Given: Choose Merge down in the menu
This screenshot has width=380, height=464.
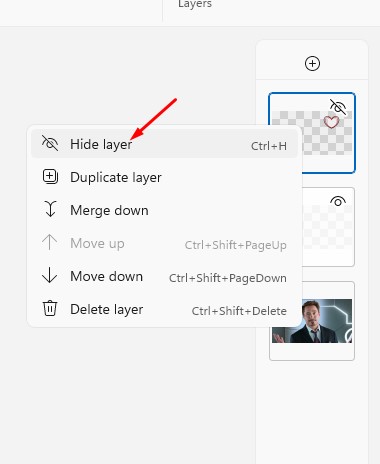Looking at the screenshot, I should [164, 210].
